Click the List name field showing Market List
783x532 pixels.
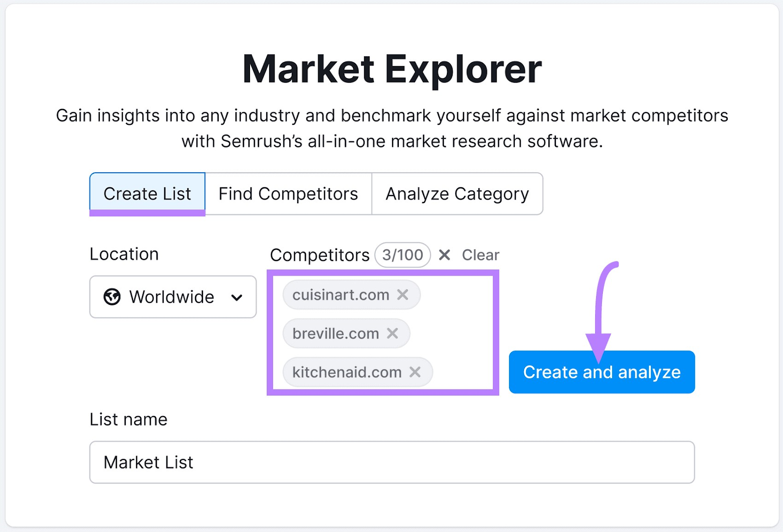[x=391, y=462]
